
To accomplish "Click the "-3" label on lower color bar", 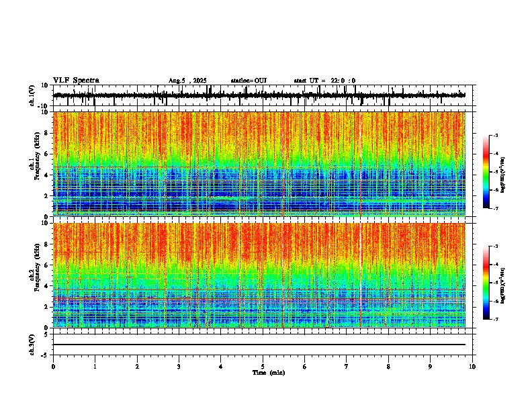I will [496, 246].
